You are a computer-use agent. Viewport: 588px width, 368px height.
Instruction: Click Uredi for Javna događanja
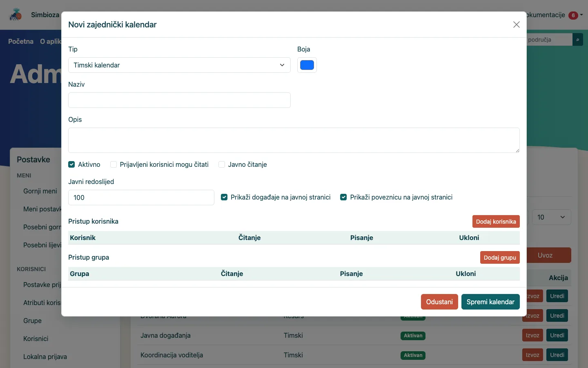pyautogui.click(x=557, y=335)
